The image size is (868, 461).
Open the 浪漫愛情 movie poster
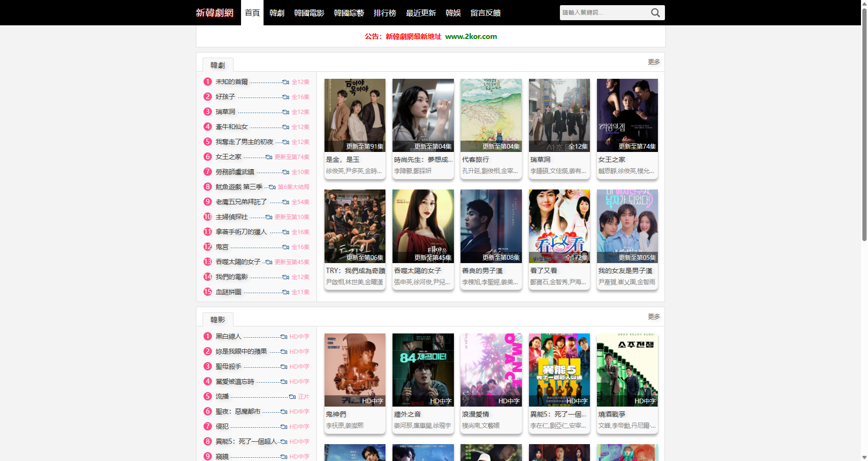(x=491, y=370)
